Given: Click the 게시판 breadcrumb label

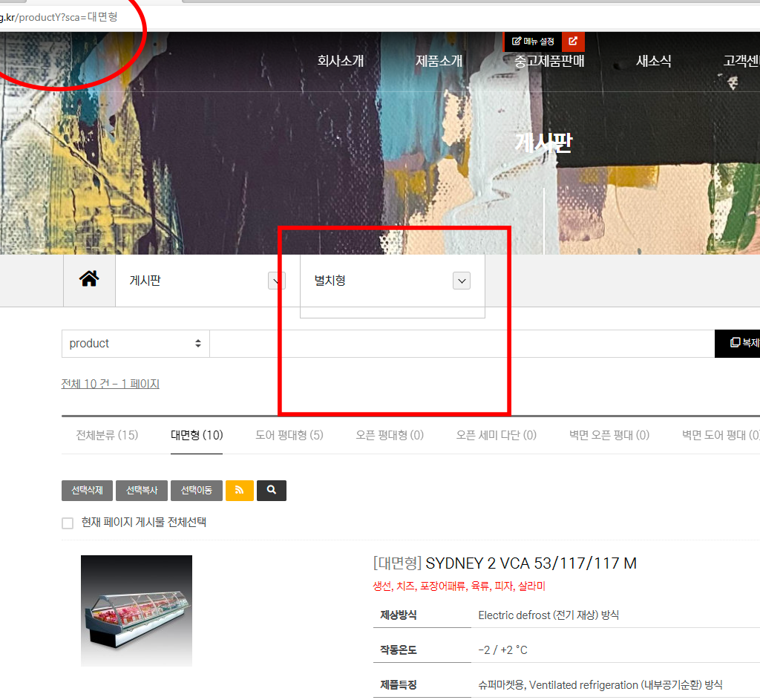Looking at the screenshot, I should [x=145, y=280].
